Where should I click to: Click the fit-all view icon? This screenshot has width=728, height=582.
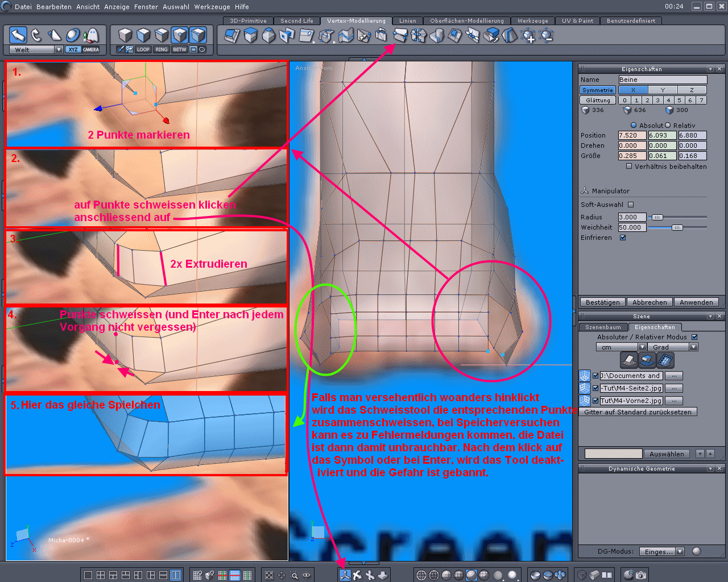point(269,575)
